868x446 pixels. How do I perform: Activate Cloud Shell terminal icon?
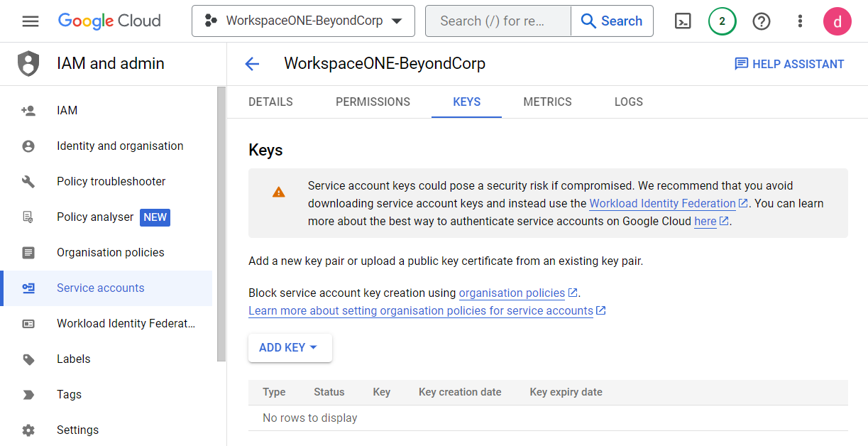coord(683,21)
